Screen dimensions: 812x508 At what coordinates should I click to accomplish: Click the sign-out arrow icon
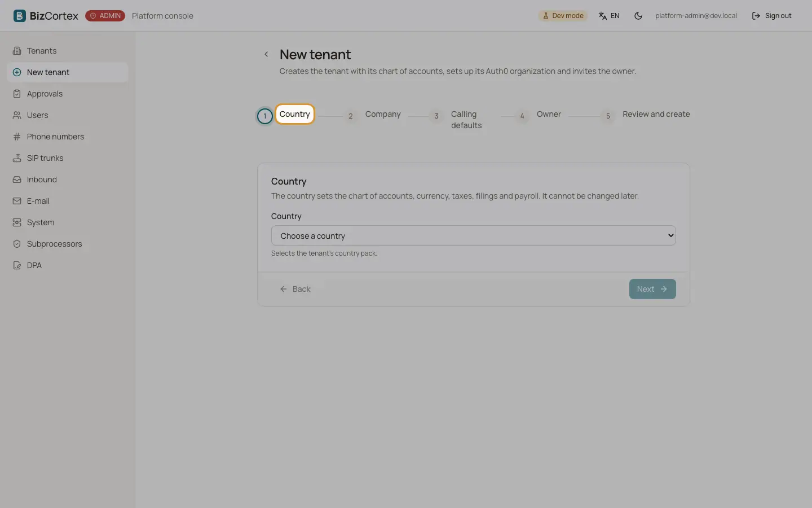pos(756,16)
